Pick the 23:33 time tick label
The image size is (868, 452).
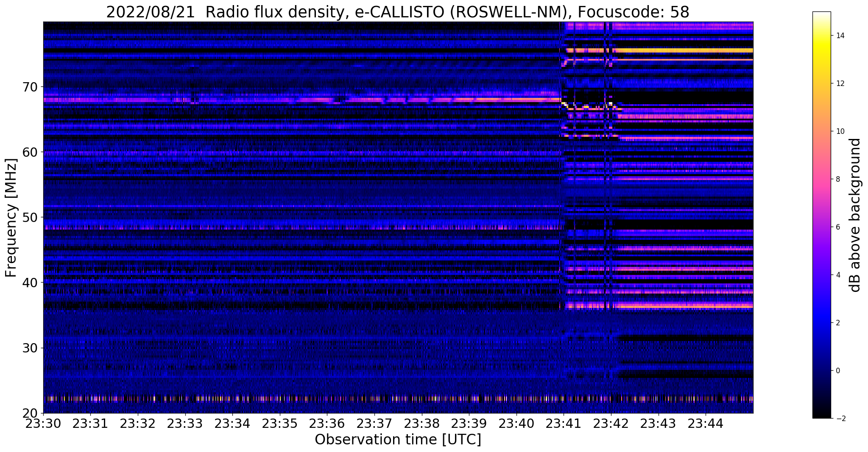185,424
